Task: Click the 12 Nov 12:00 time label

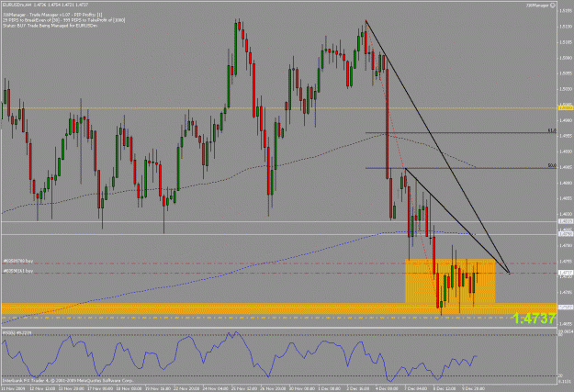Action: pos(42,388)
